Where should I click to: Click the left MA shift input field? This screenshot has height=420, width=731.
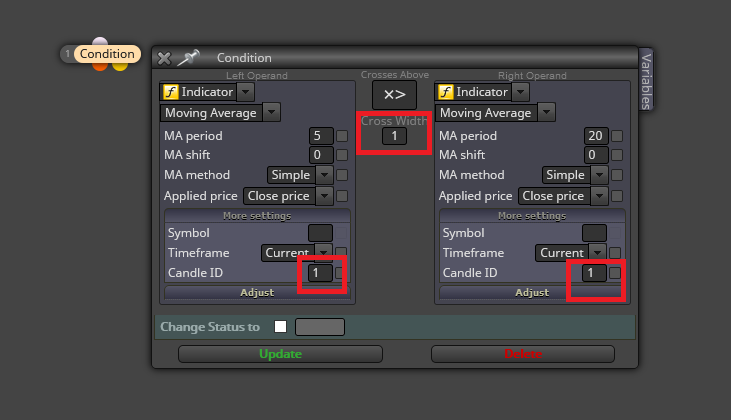[x=321, y=155]
